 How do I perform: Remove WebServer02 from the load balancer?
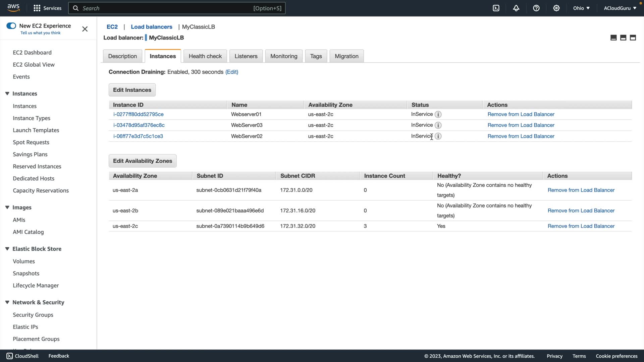[521, 136]
